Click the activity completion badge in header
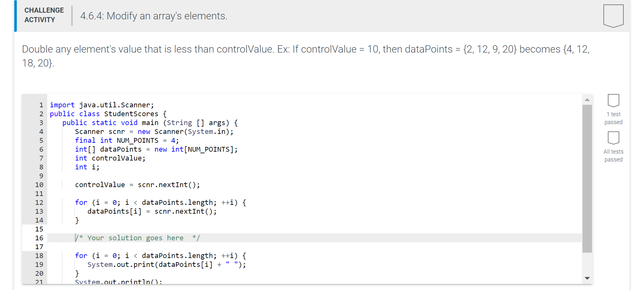Viewport: 644px width, 290px height. [x=613, y=16]
